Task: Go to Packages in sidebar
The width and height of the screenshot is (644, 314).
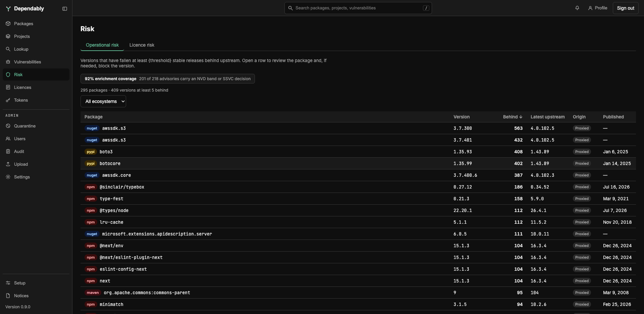Action: (x=36, y=23)
